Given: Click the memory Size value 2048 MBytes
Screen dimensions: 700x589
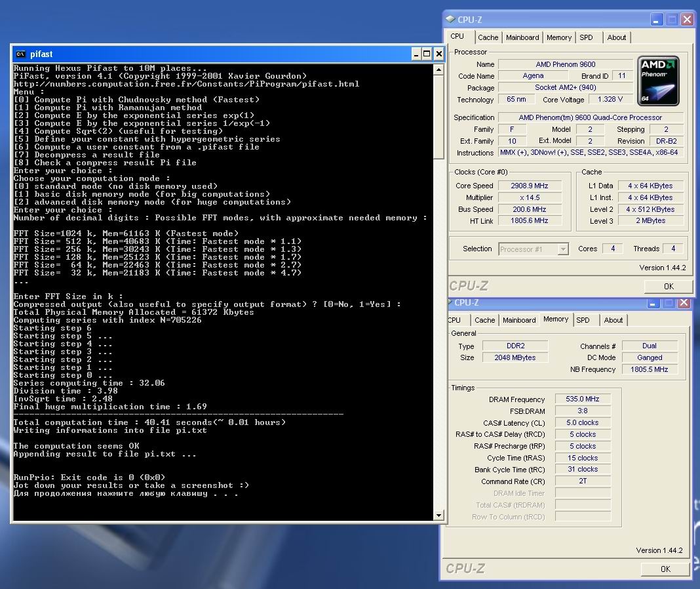Looking at the screenshot, I should (x=515, y=357).
